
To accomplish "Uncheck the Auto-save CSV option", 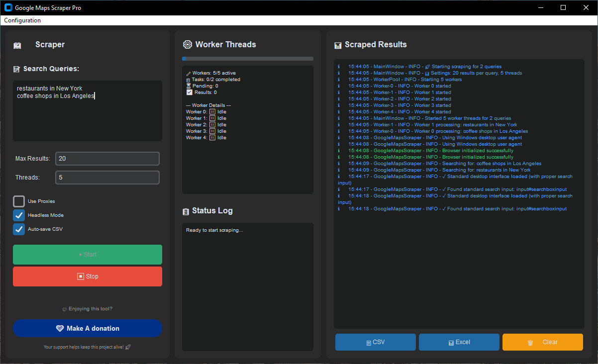I will (x=19, y=229).
